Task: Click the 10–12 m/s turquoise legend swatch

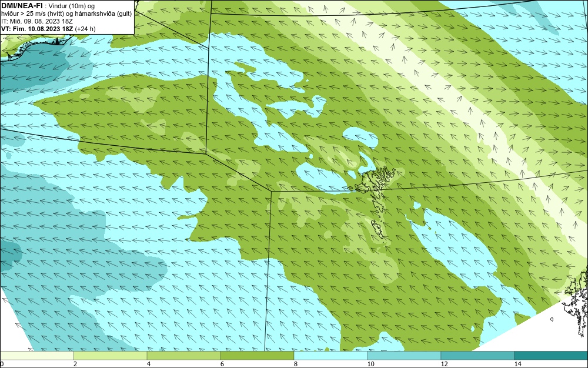Action: (x=405, y=356)
